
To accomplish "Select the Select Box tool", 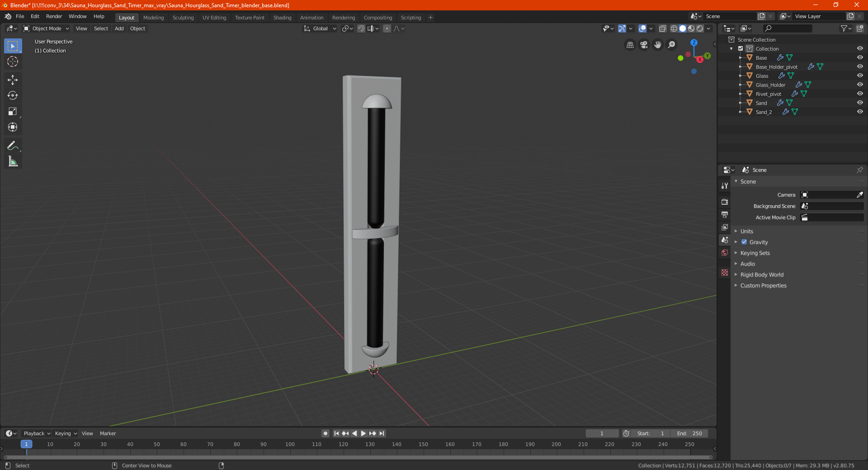I will (13, 46).
